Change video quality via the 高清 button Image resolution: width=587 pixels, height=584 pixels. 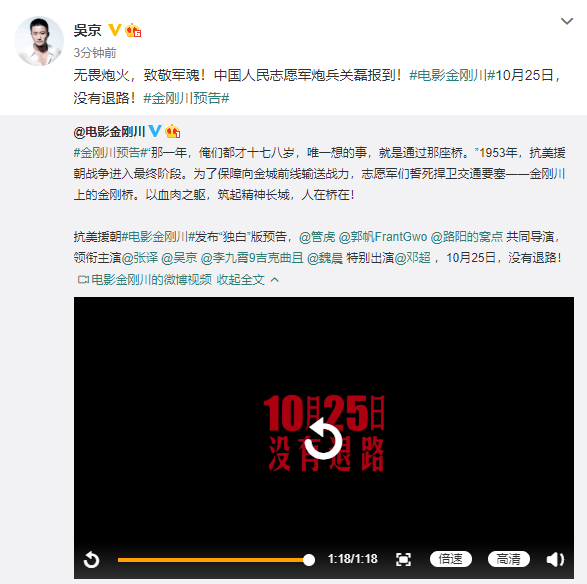click(x=508, y=559)
